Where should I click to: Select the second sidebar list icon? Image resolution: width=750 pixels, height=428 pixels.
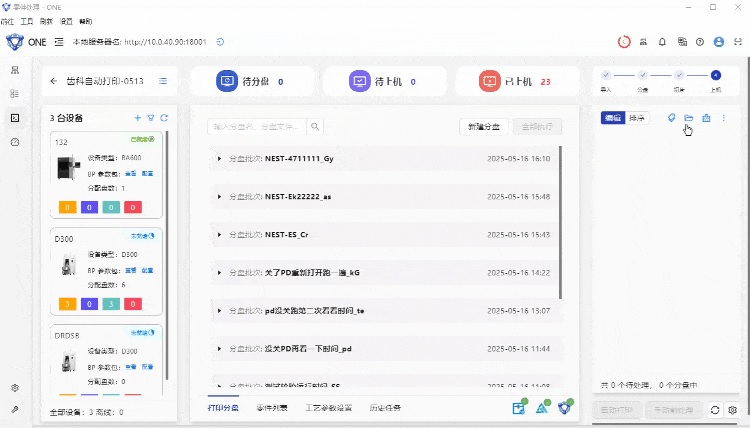click(x=15, y=94)
